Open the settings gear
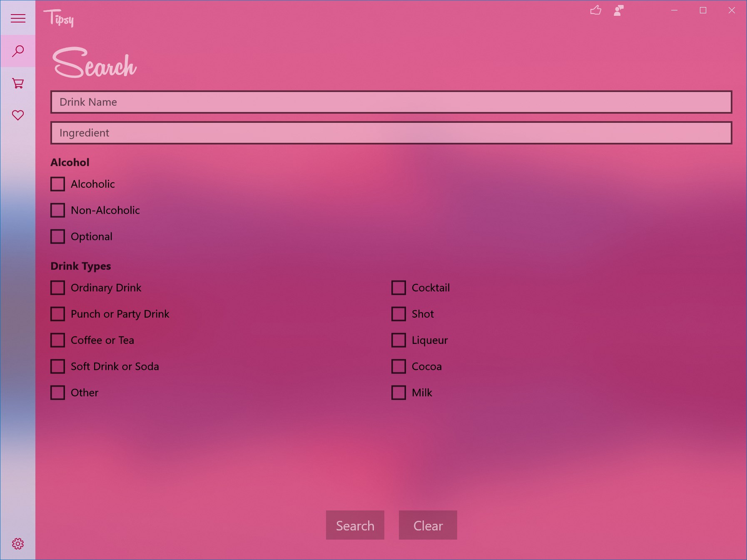Image resolution: width=747 pixels, height=560 pixels. [18, 544]
